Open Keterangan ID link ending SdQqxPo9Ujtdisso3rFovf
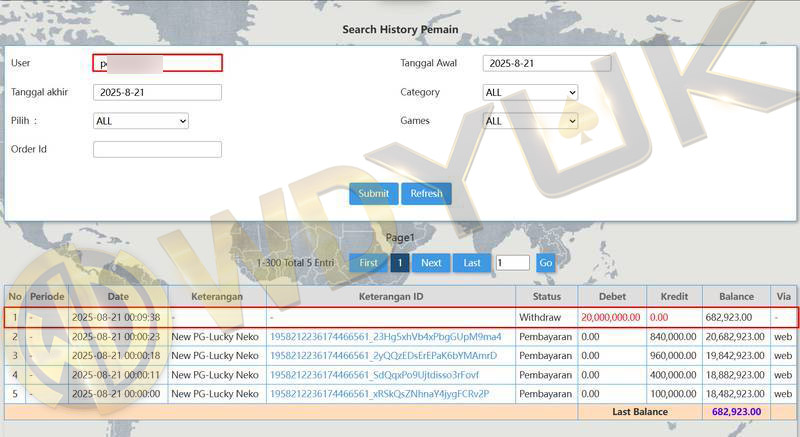The height and width of the screenshot is (437, 800). coord(374,375)
